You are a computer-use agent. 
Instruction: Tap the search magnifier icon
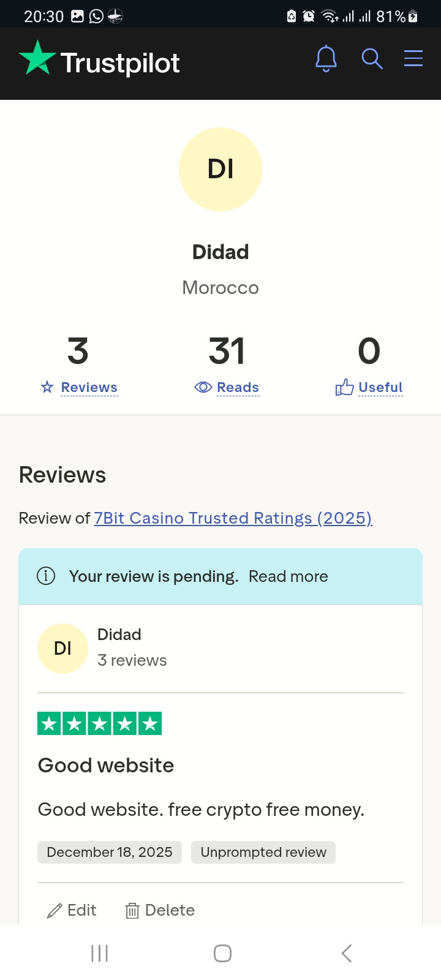click(372, 59)
